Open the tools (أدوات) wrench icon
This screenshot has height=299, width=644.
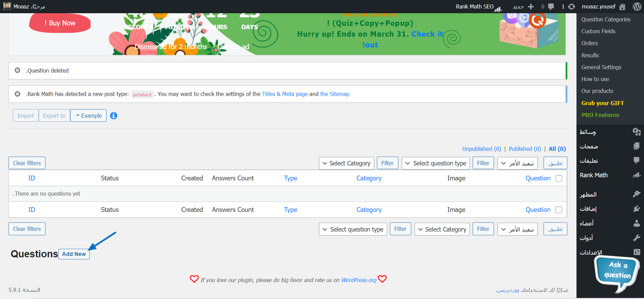pyautogui.click(x=637, y=238)
